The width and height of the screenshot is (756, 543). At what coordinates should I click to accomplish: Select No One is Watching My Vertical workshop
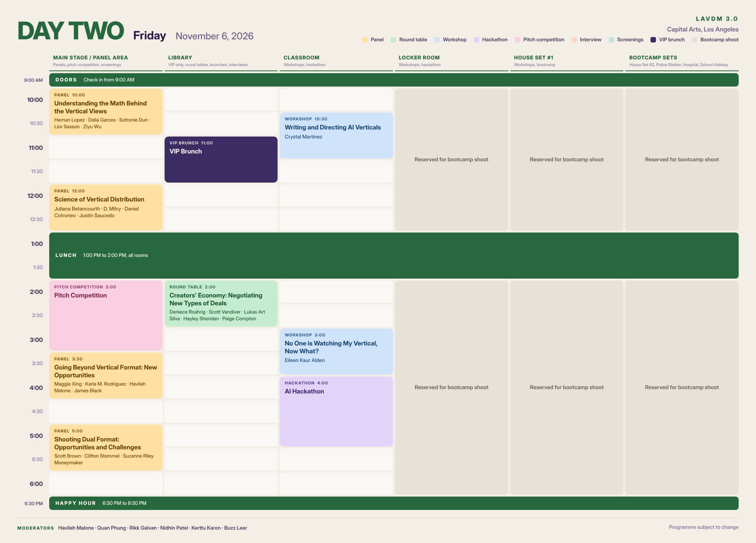tap(336, 352)
